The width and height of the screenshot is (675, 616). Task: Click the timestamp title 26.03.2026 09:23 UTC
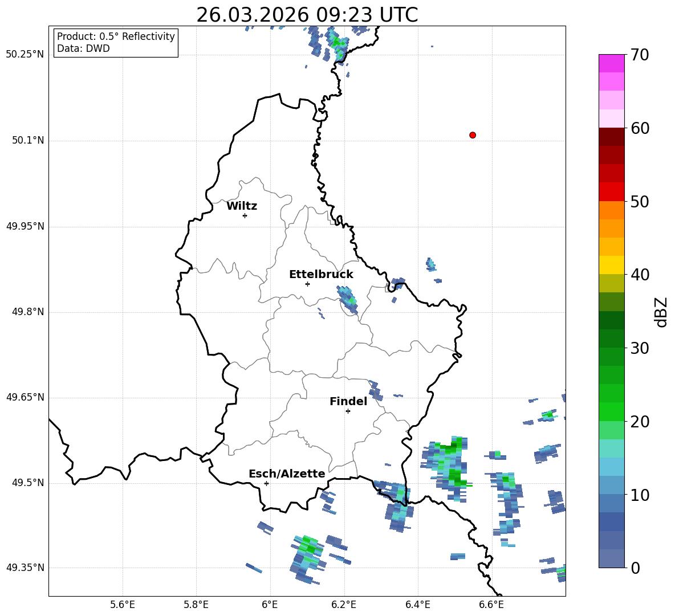[x=307, y=15]
